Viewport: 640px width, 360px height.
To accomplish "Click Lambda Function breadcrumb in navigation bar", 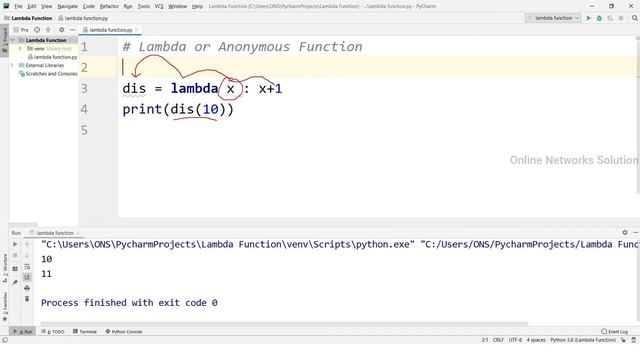I will 29,18.
